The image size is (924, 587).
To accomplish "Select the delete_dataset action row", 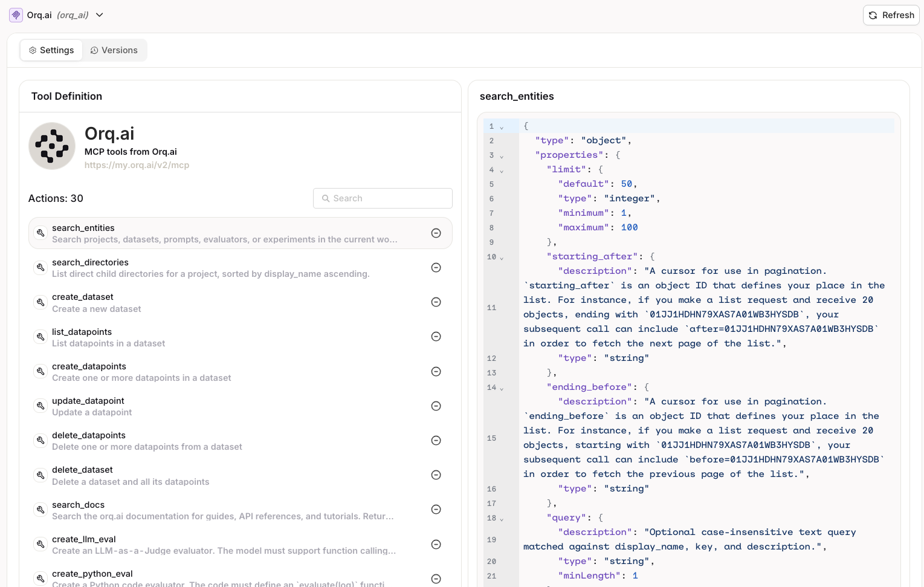I will click(x=241, y=475).
